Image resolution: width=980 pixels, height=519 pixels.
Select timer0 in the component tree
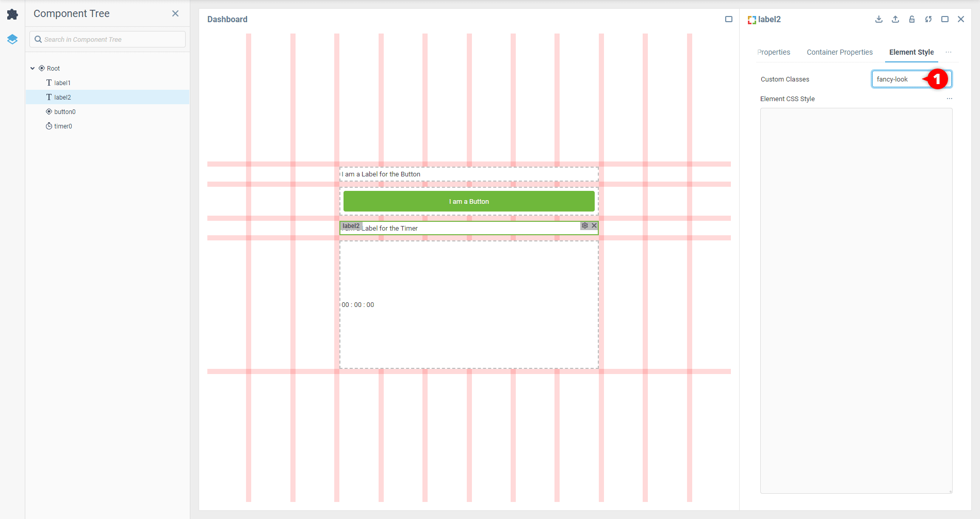tap(63, 126)
